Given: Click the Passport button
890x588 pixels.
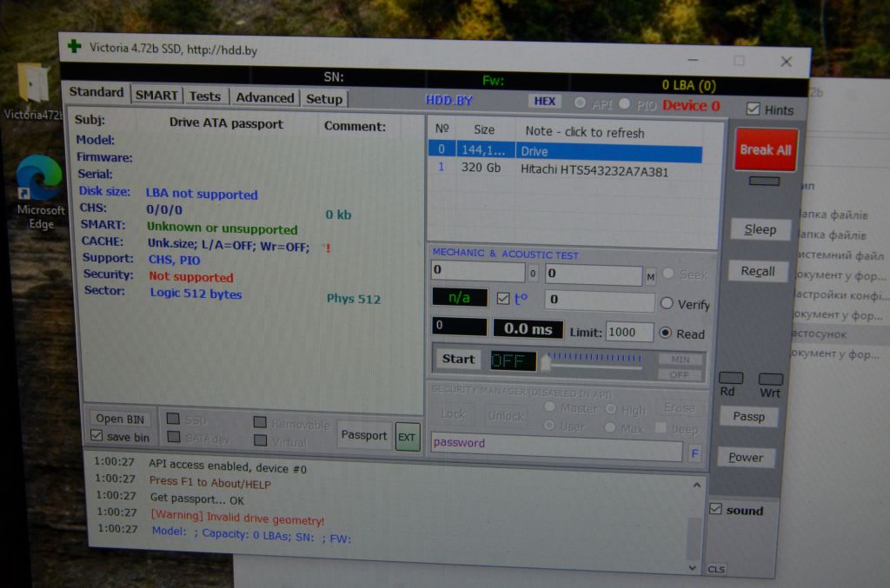Looking at the screenshot, I should click(x=364, y=435).
